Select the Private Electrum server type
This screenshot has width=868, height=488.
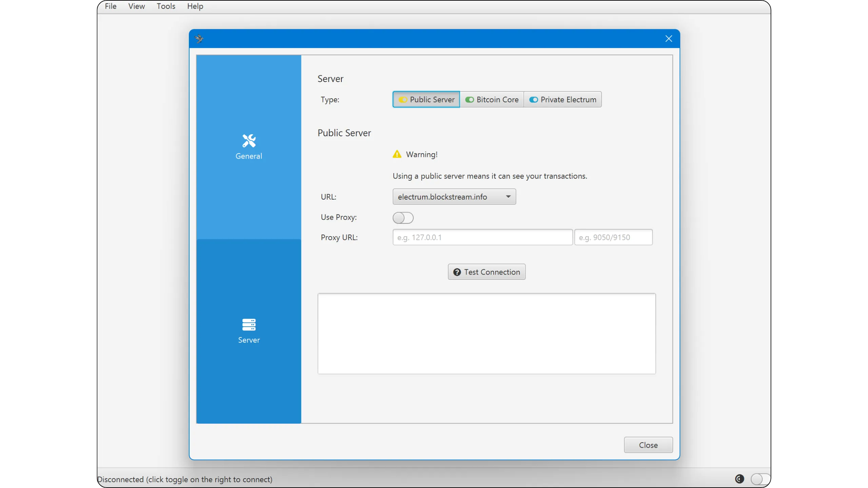point(563,99)
